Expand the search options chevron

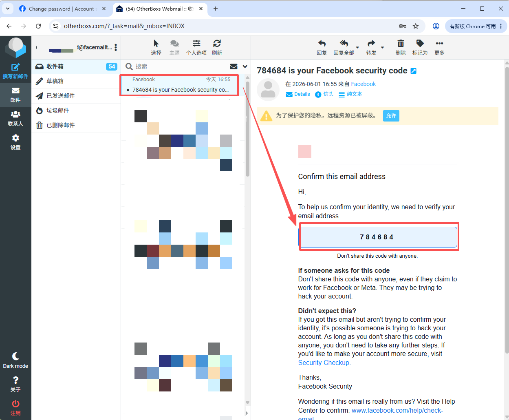click(x=245, y=66)
